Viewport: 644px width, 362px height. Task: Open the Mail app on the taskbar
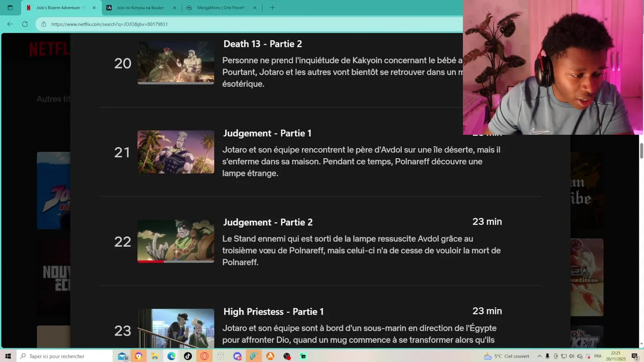123,356
